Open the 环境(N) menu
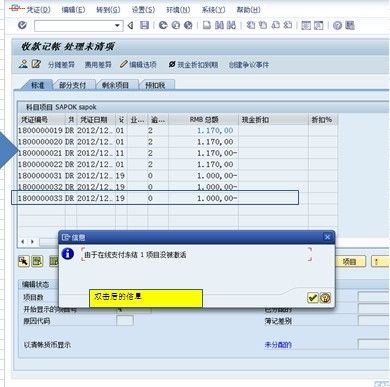The height and width of the screenshot is (387, 390). (178, 10)
